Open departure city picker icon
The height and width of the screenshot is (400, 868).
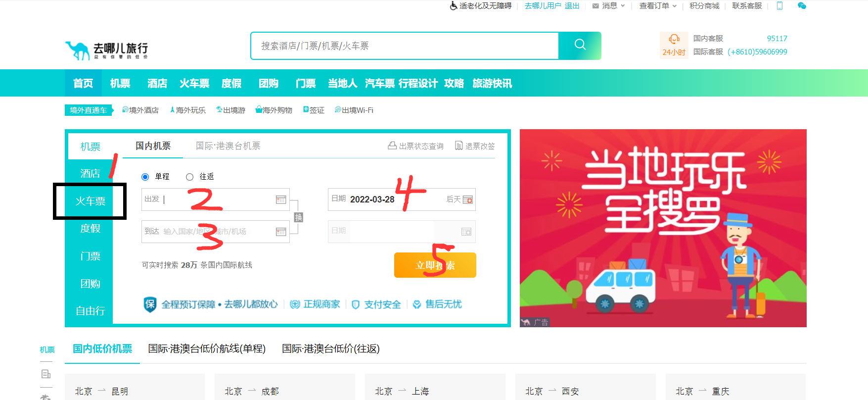281,200
